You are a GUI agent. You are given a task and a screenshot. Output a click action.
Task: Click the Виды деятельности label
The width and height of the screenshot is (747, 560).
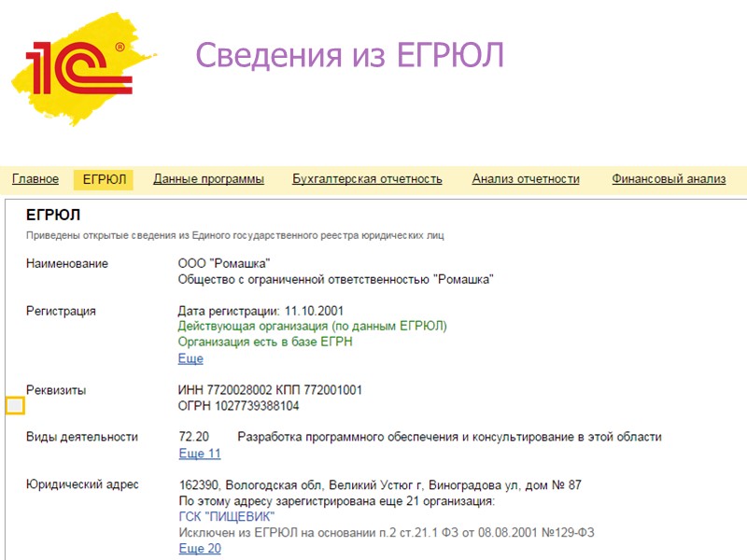[x=82, y=437]
